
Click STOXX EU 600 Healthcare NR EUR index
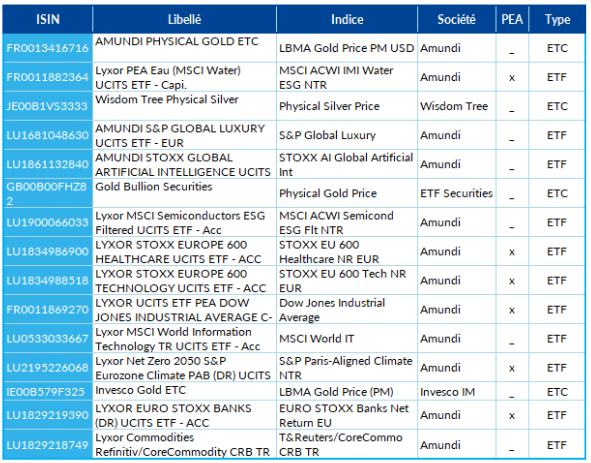[329, 252]
